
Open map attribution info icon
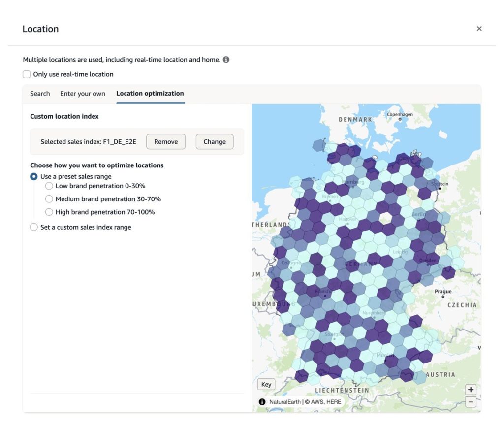[262, 402]
